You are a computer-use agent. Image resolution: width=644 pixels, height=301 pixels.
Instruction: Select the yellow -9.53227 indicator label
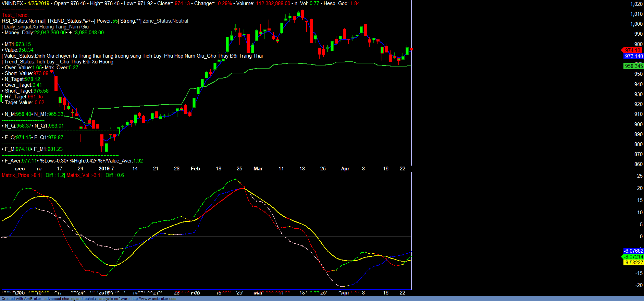tap(633, 263)
